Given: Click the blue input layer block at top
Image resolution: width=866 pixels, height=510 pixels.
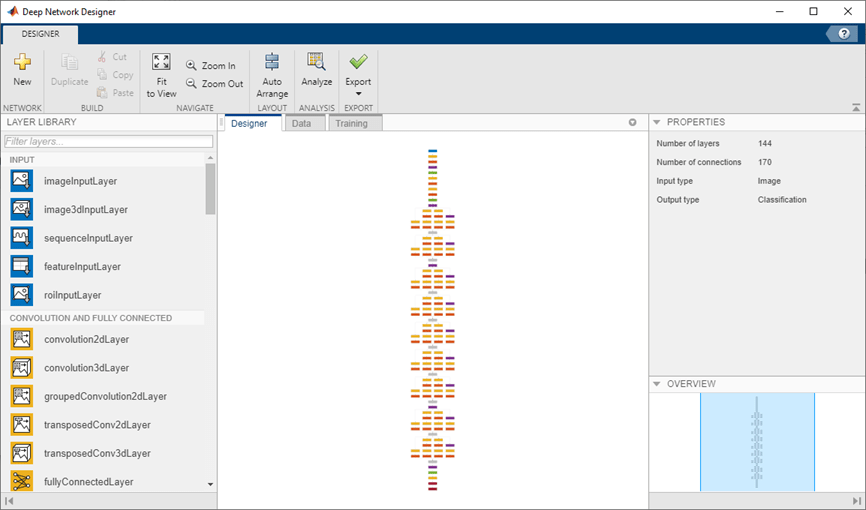Looking at the screenshot, I should [432, 151].
